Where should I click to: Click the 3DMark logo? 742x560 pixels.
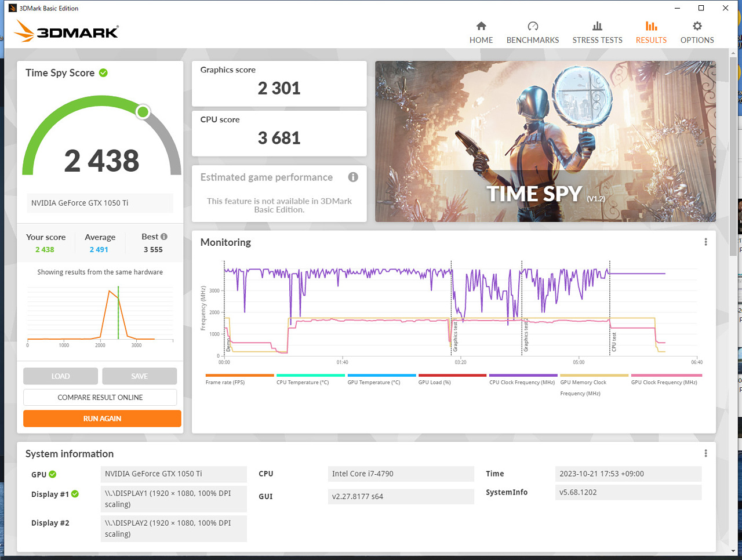66,31
